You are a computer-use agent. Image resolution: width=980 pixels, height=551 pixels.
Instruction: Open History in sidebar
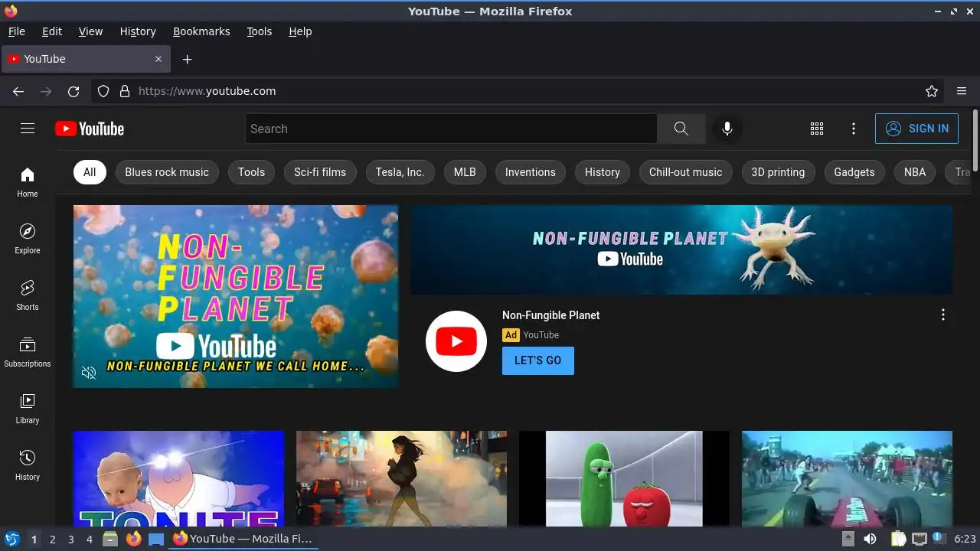coord(28,465)
